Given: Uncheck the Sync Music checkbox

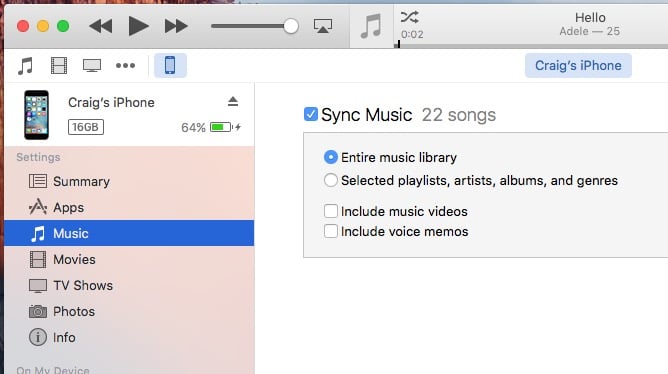Looking at the screenshot, I should (311, 114).
